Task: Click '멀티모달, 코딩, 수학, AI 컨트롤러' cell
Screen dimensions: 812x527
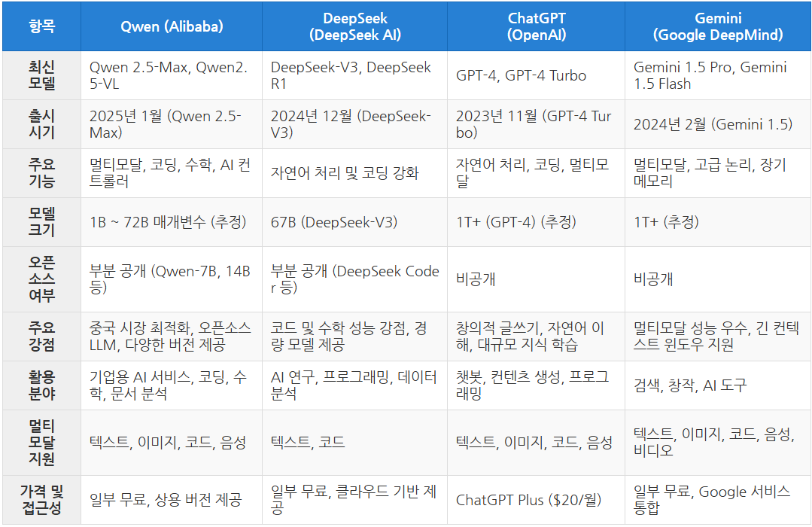Action: pos(172,173)
